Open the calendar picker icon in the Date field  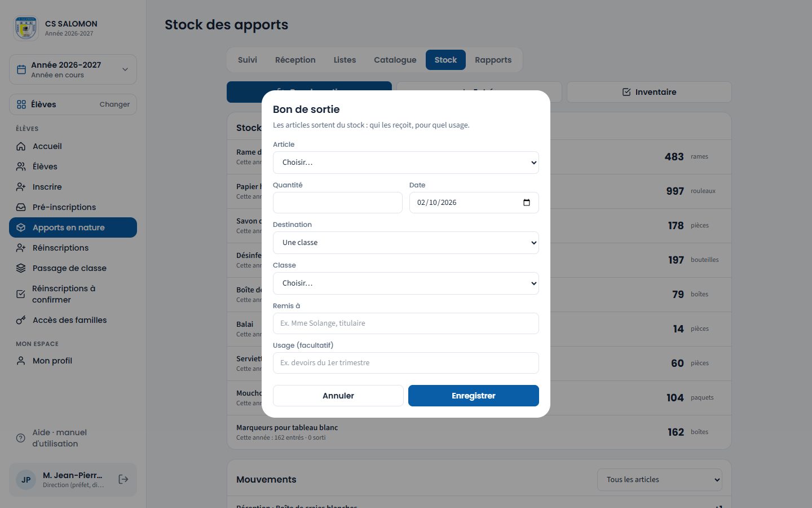(x=527, y=203)
